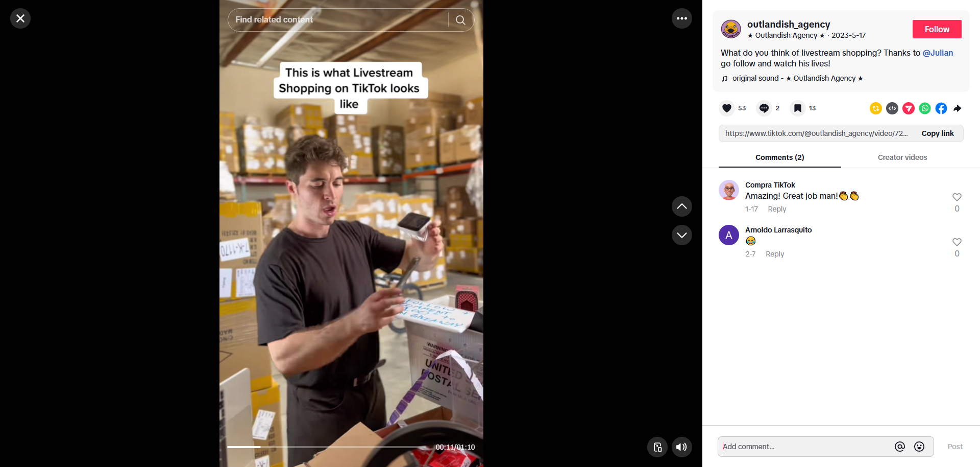Mute the video with speaker icon
The width and height of the screenshot is (980, 467).
coord(682,447)
